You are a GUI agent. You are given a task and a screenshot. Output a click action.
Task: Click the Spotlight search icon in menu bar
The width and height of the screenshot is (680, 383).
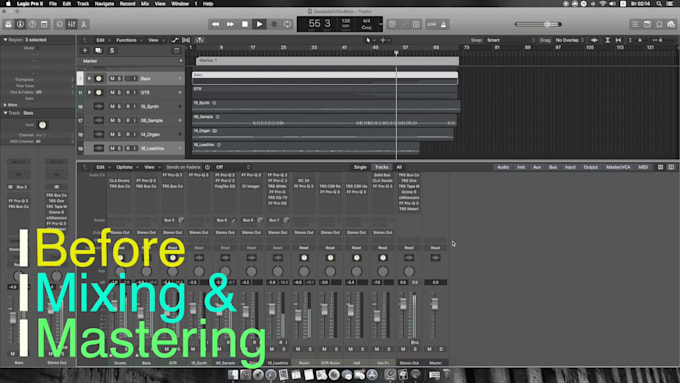[x=659, y=3]
